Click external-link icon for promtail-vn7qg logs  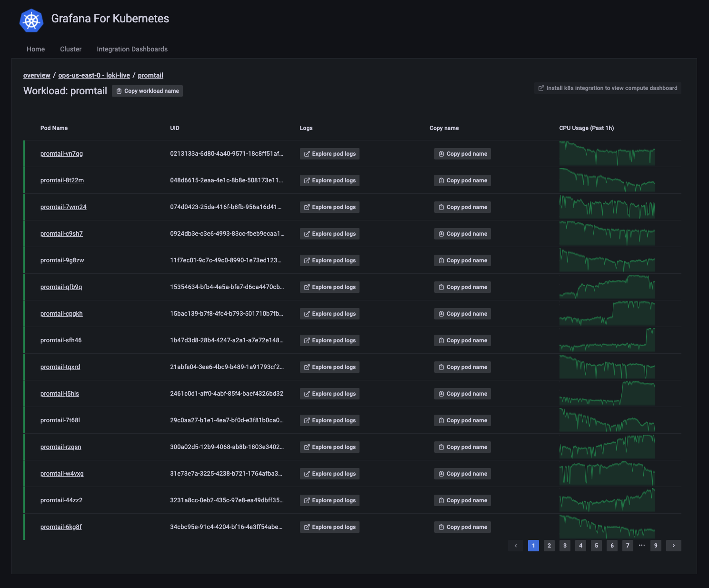click(x=307, y=154)
